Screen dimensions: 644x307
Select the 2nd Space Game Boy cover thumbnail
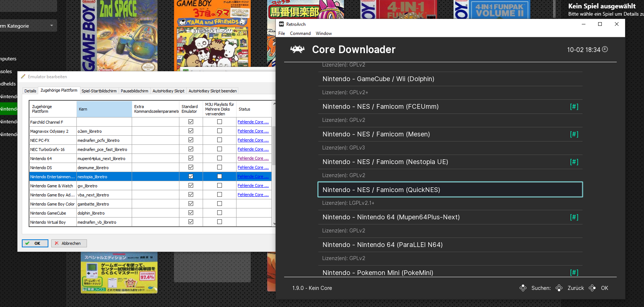pos(119,35)
